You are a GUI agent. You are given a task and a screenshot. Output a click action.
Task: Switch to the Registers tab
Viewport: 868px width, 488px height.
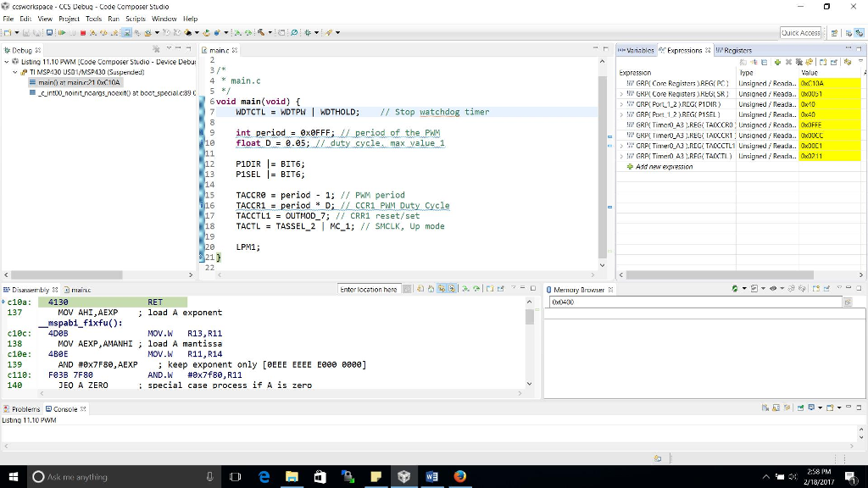pos(734,50)
